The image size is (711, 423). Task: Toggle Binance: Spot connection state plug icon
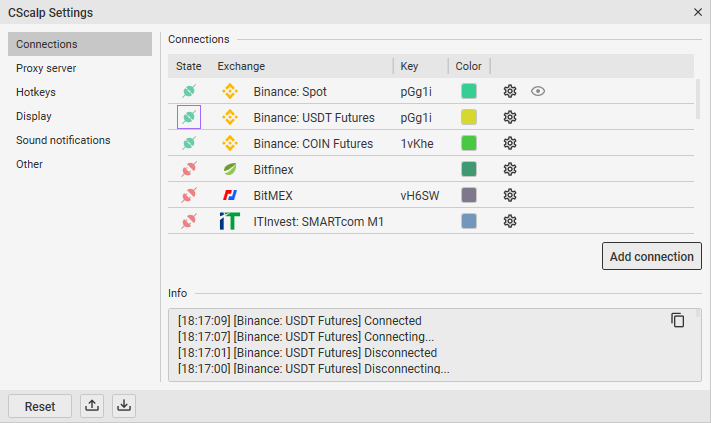[x=189, y=91]
